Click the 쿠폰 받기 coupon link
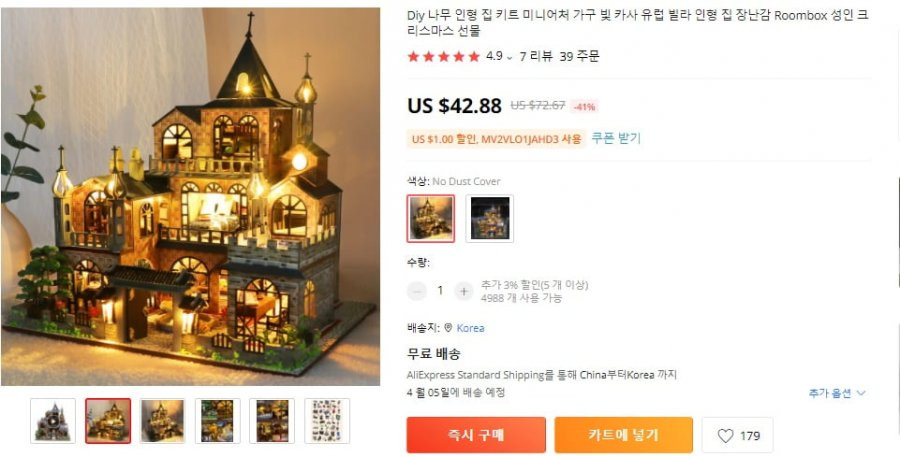Viewport: 900px width, 457px height. pyautogui.click(x=616, y=138)
